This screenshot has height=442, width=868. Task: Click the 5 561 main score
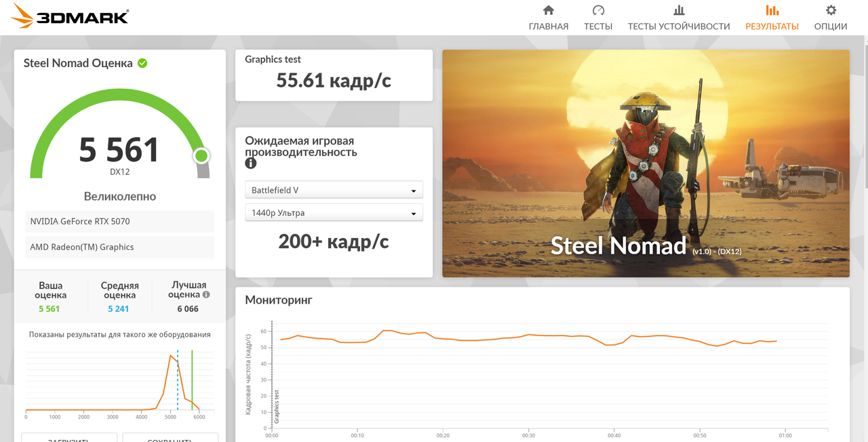pos(119,150)
